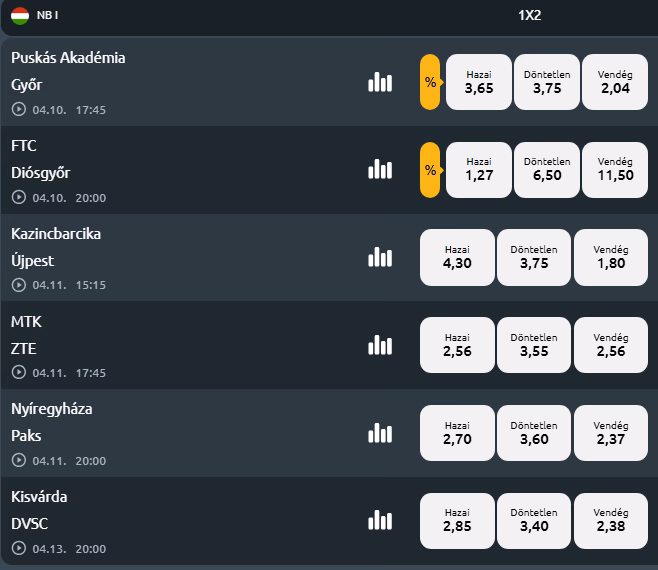Open statistics chart for FTC vs Diósgyőr
Image resolution: width=658 pixels, height=570 pixels.
tap(380, 170)
